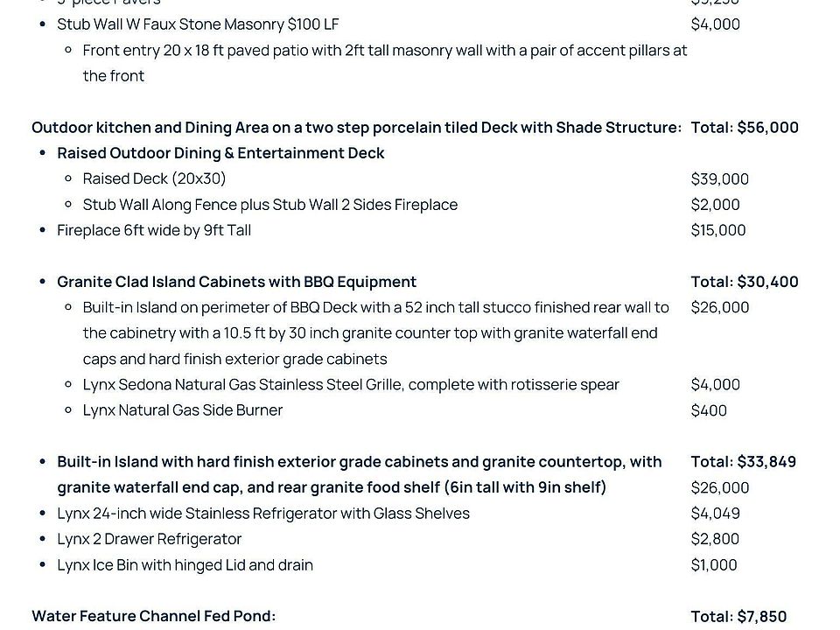Screen dimensions: 840x630
Task: Click the 'Total: $33,849' amount
Action: [x=744, y=462]
